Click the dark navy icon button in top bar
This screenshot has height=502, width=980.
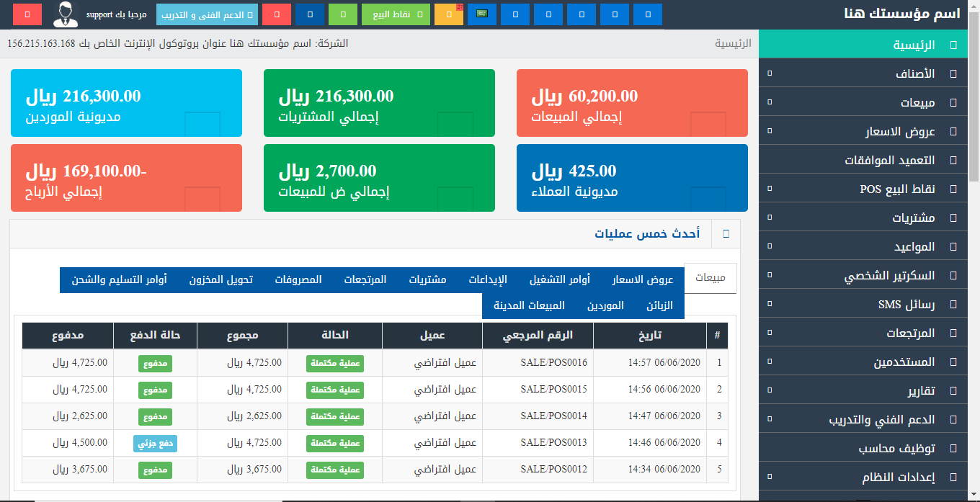pyautogui.click(x=309, y=14)
